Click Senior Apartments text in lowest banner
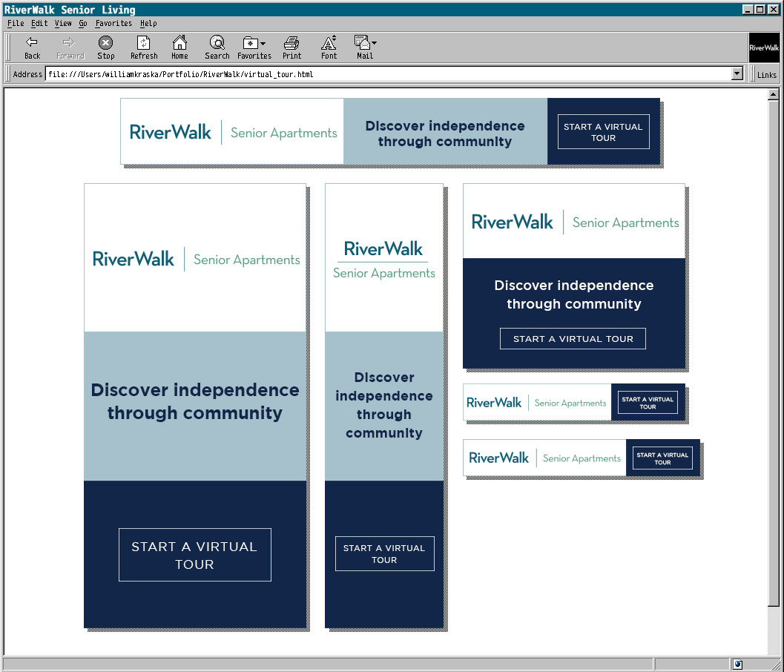The height and width of the screenshot is (672, 784). coord(582,458)
